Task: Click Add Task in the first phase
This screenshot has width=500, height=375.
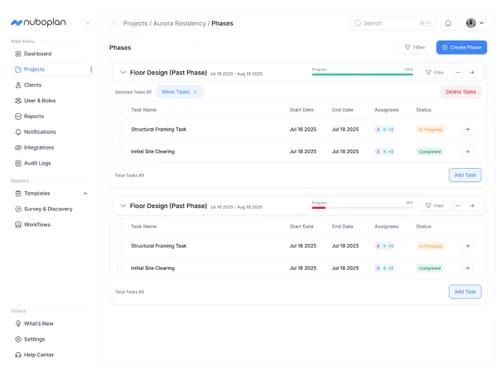Action: [465, 175]
